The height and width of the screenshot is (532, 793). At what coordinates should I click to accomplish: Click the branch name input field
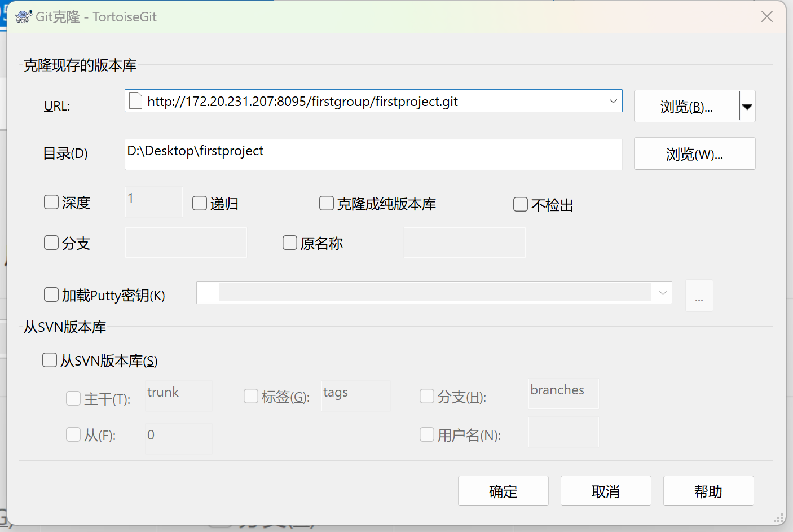[186, 243]
